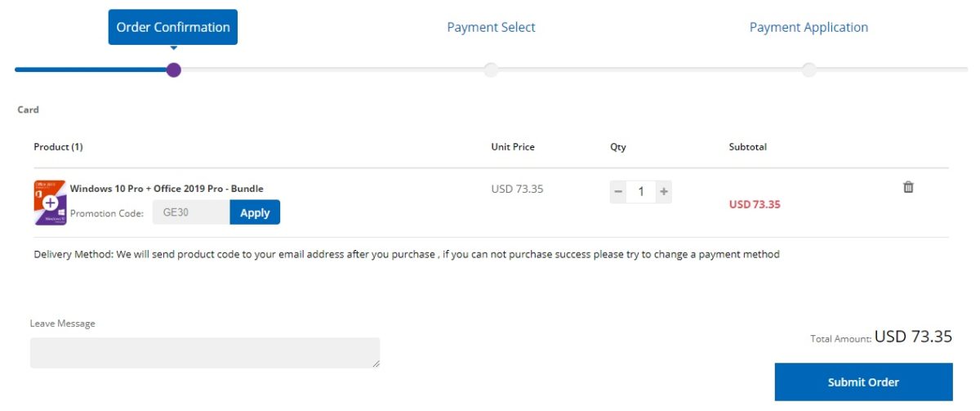Apply the promotion code
Image resolution: width=980 pixels, height=411 pixels.
tap(255, 212)
